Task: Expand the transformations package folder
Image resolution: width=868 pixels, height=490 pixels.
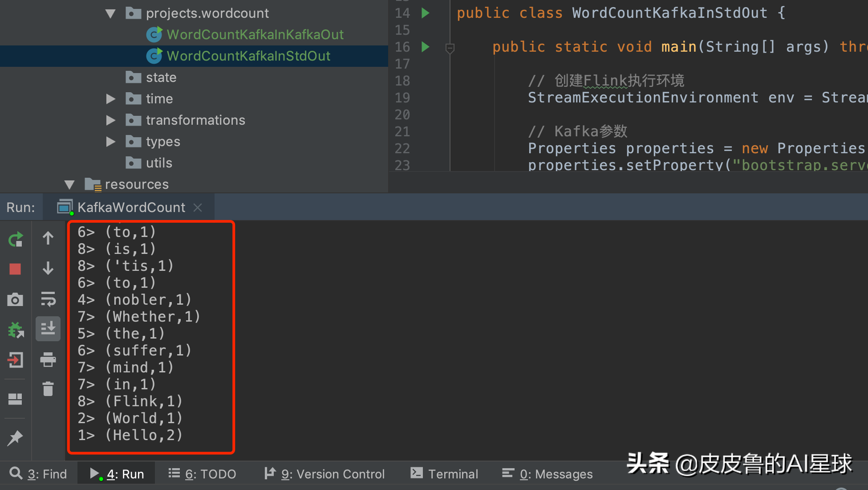Action: click(110, 120)
